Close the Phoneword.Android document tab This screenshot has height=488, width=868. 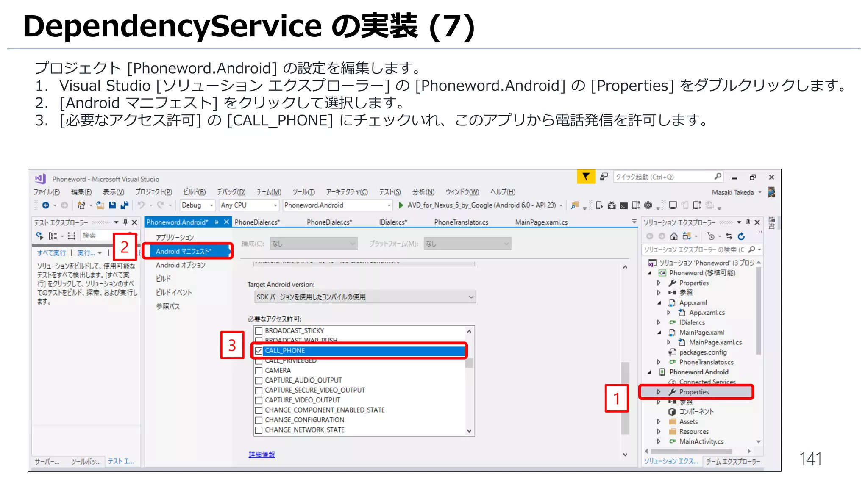[226, 222]
